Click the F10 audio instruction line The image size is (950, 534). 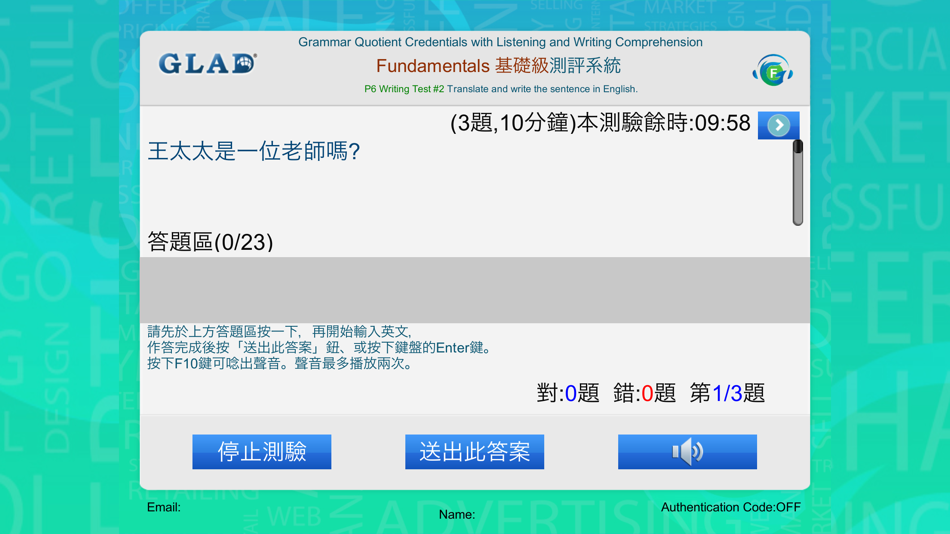[x=281, y=364]
